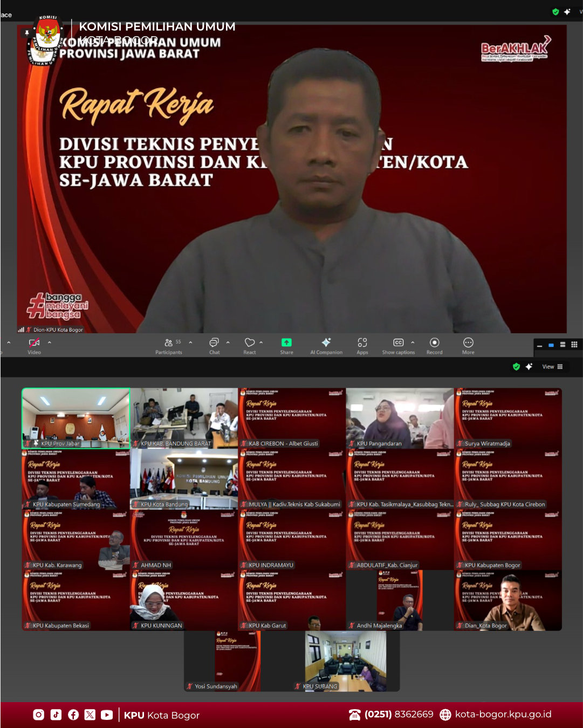Image resolution: width=583 pixels, height=728 pixels.
Task: Expand the React options arrow
Action: pos(262,342)
